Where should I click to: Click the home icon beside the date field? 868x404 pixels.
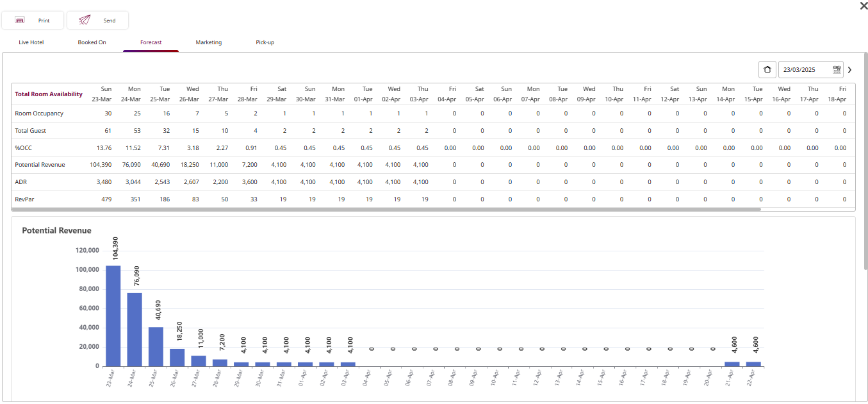click(767, 70)
